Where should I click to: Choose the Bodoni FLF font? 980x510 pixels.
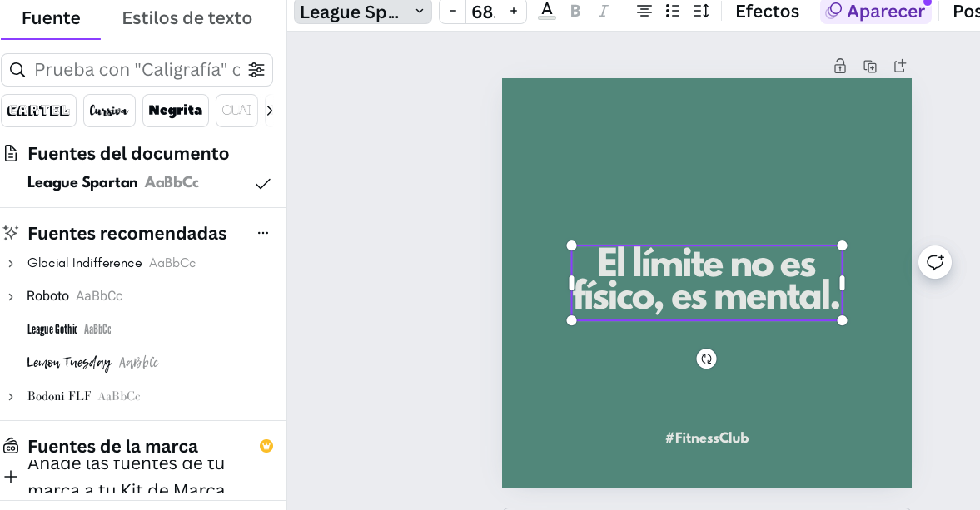84,396
